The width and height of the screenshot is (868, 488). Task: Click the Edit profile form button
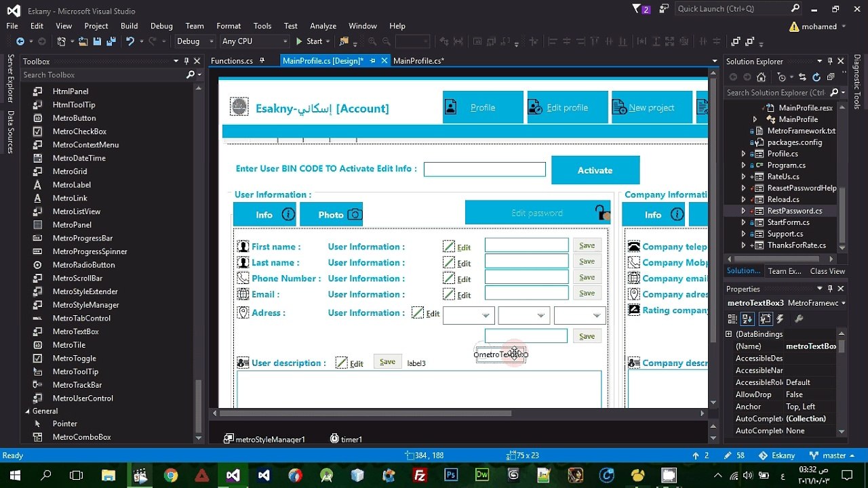(568, 107)
